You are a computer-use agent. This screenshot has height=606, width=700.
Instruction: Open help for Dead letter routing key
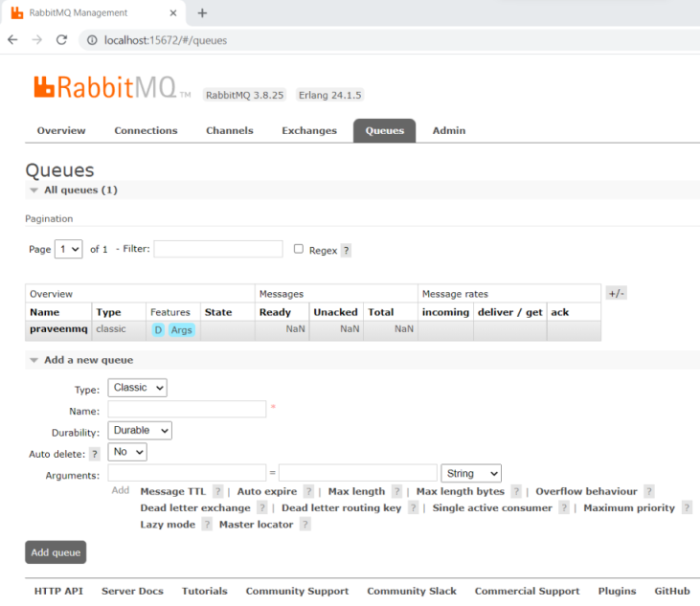413,507
